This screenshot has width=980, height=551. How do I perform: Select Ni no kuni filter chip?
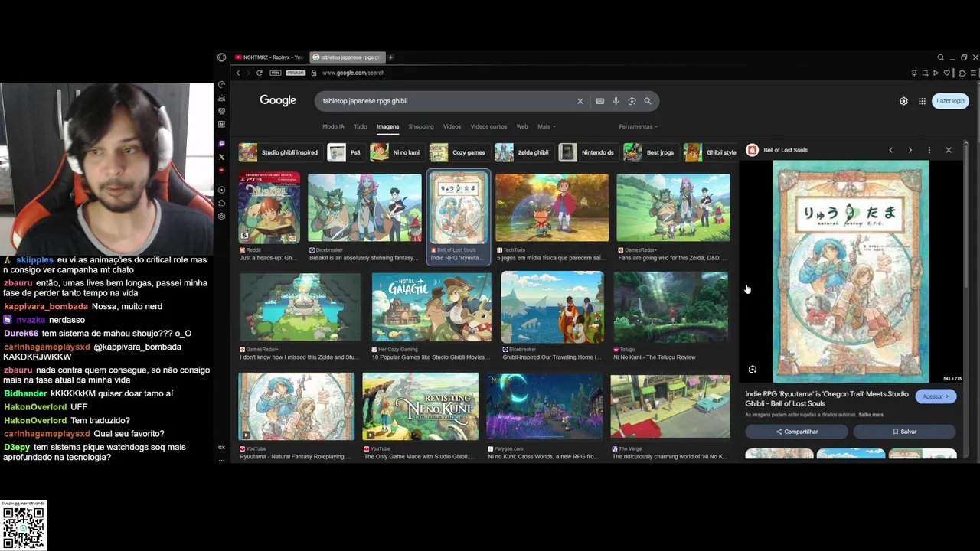[397, 152]
